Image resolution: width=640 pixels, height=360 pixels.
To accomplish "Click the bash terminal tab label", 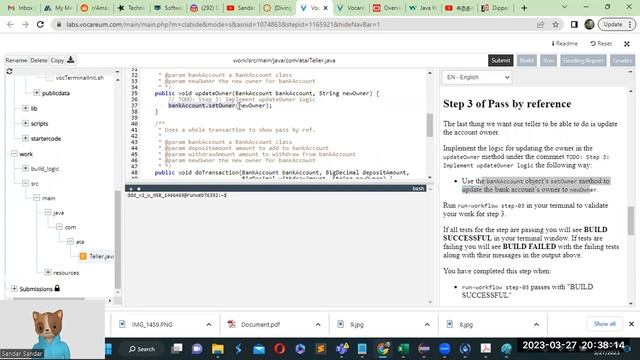I will tap(418, 189).
